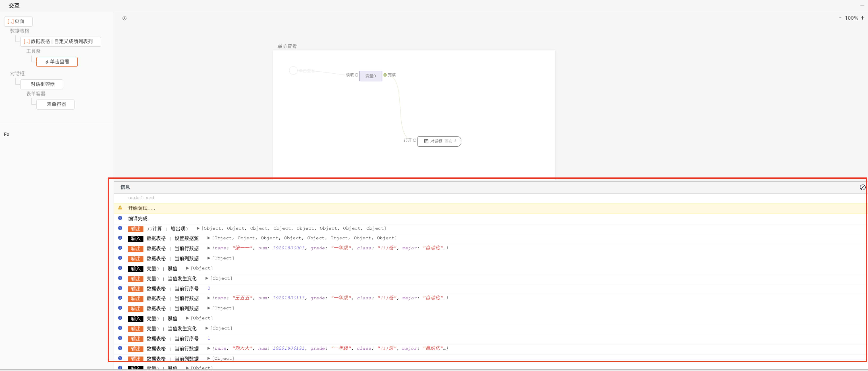Click the 打开 input port
Viewport: 868px width, 371px height.
(x=414, y=140)
